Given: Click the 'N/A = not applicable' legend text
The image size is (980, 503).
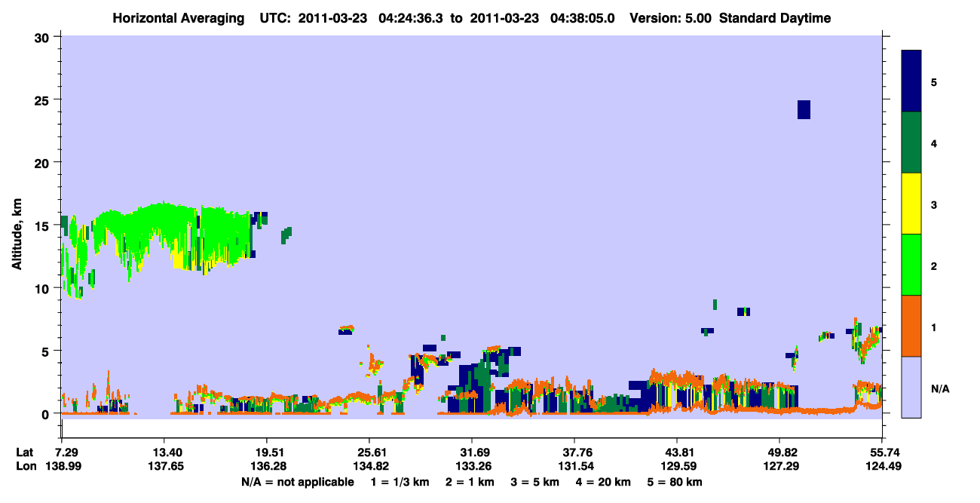Looking at the screenshot, I should coord(297,482).
